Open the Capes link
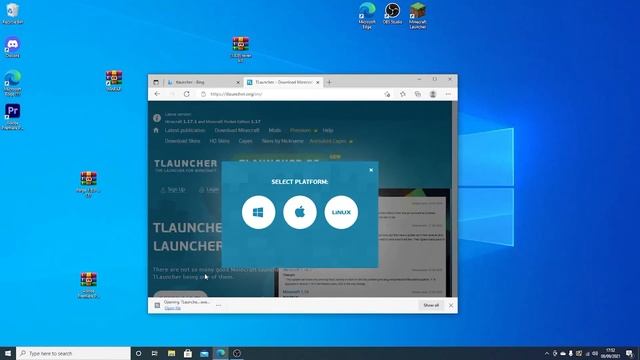The width and height of the screenshot is (640, 360). pyautogui.click(x=245, y=141)
